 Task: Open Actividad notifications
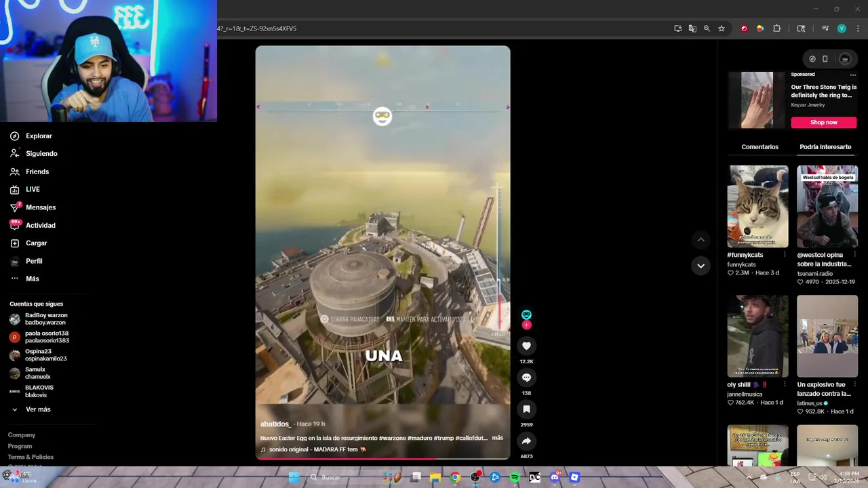(33, 225)
